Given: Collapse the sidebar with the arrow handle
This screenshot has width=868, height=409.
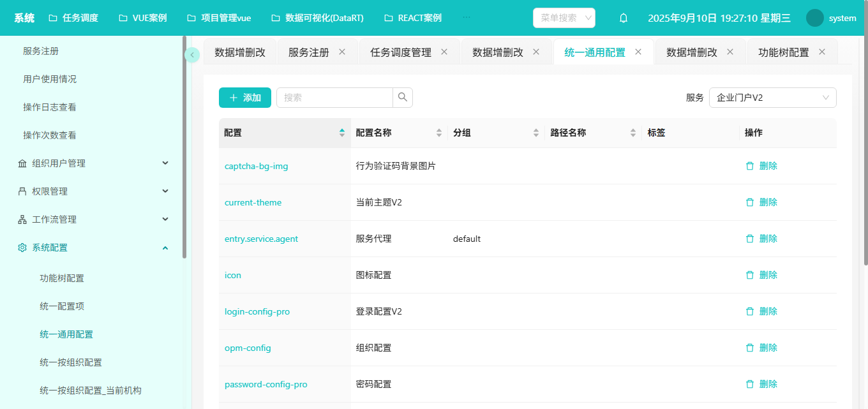Looking at the screenshot, I should (192, 55).
